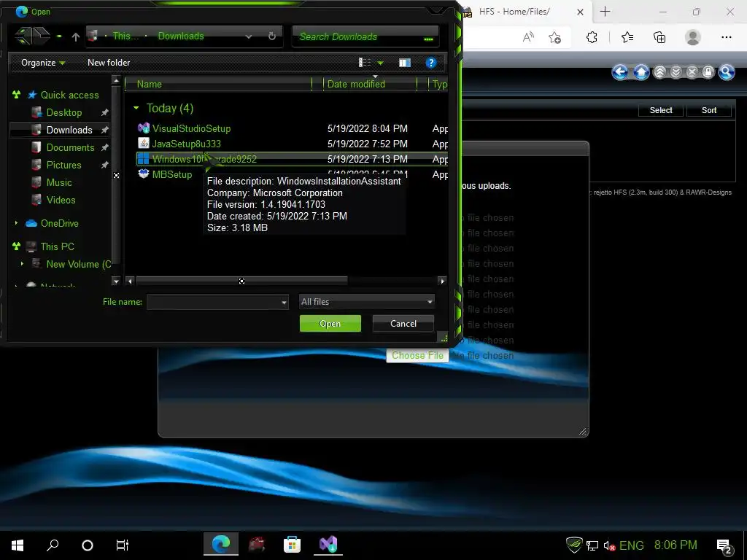Add page to favorites star icon
This screenshot has height=560, width=747.
click(x=554, y=37)
